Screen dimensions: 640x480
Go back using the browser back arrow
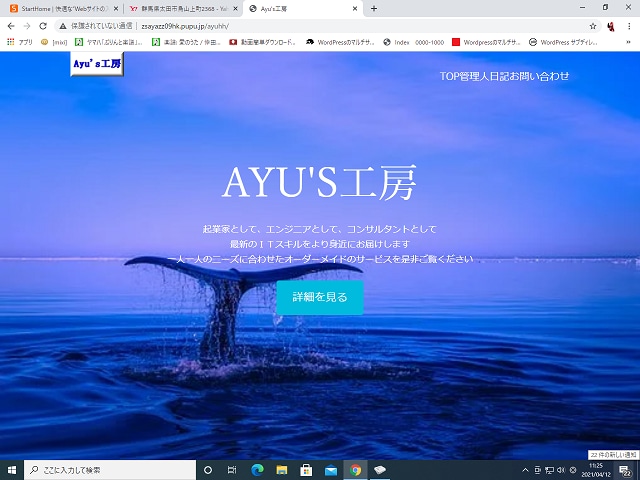point(11,26)
